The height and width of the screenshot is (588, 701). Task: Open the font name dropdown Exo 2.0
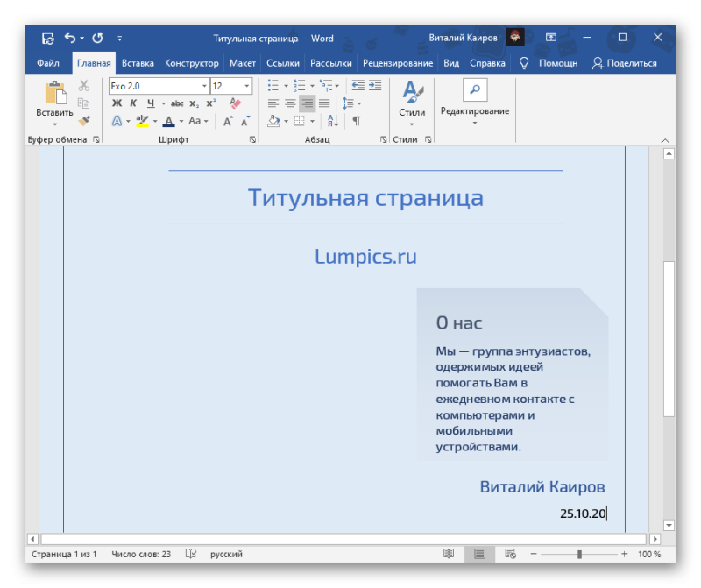(x=204, y=86)
